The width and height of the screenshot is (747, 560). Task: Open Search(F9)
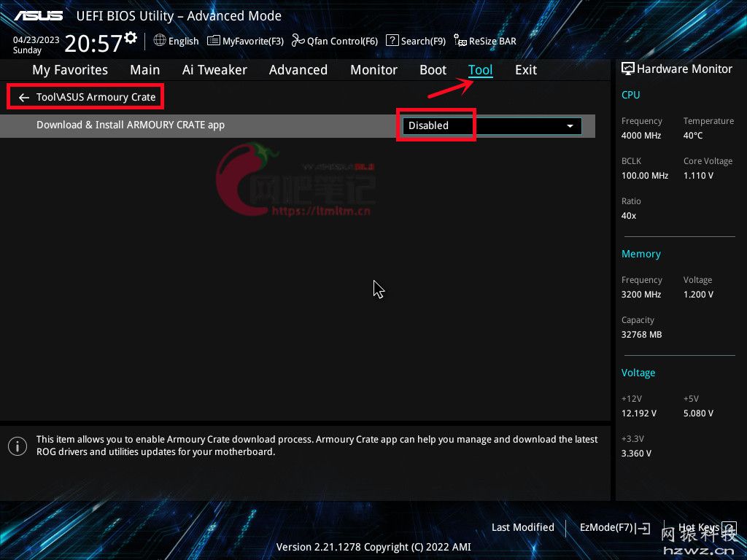coord(415,41)
